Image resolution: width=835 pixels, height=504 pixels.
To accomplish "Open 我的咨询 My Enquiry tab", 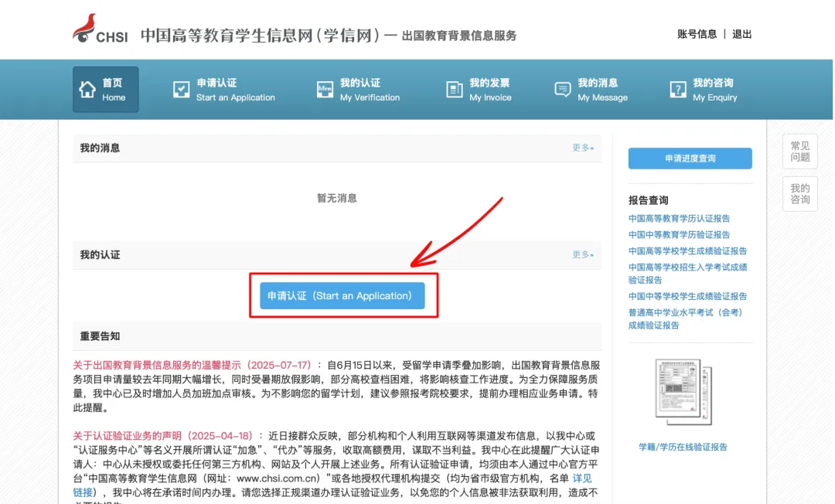I will coord(704,90).
